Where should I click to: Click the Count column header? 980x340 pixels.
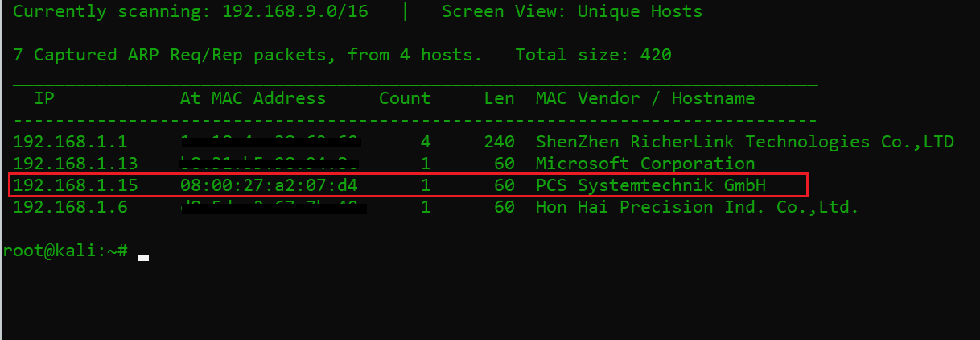(x=405, y=99)
